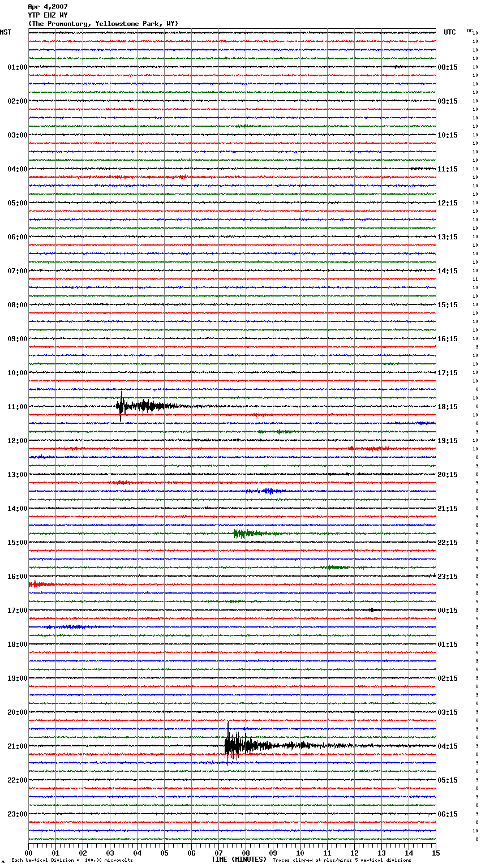481x868 pixels.
Task: Click minute tick label '12' on the bottom axis
Action: click(x=354, y=853)
